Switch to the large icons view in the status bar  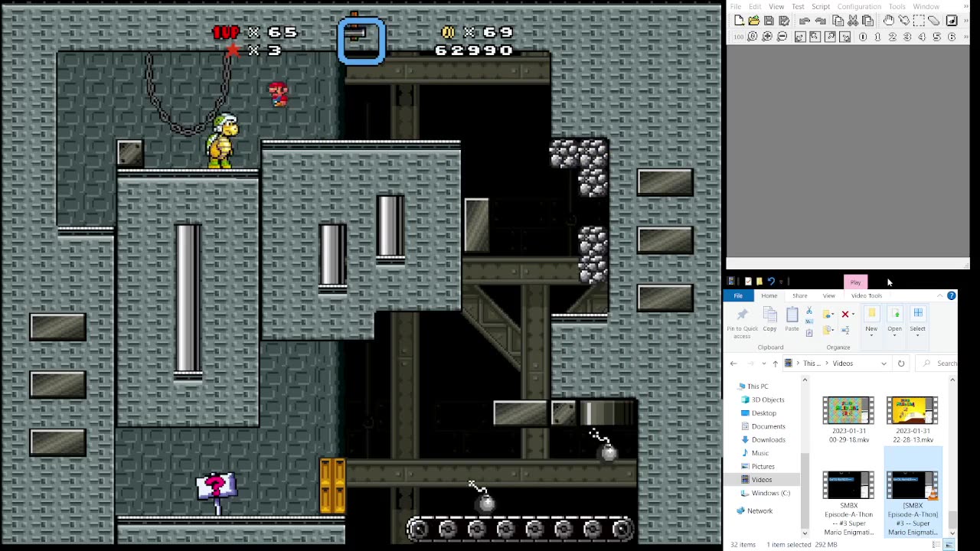click(949, 545)
